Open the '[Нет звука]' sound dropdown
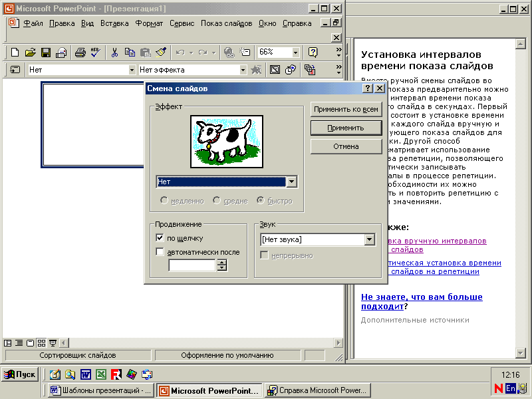Image resolution: width=532 pixels, height=399 pixels. point(370,239)
